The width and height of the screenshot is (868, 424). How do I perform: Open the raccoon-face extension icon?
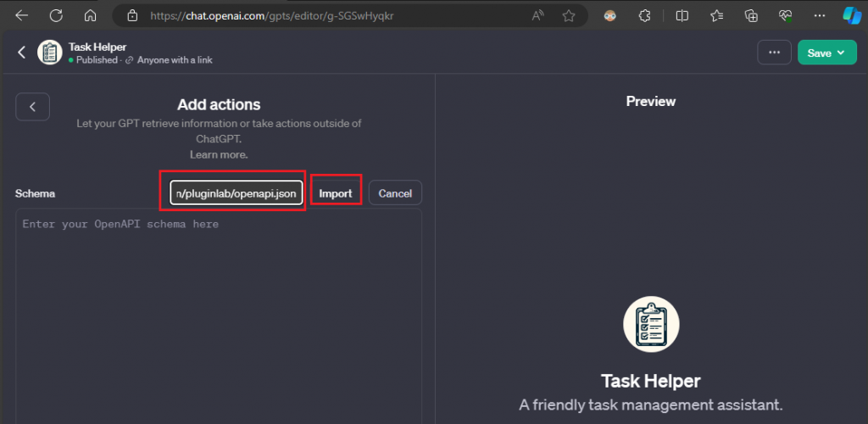[610, 15]
